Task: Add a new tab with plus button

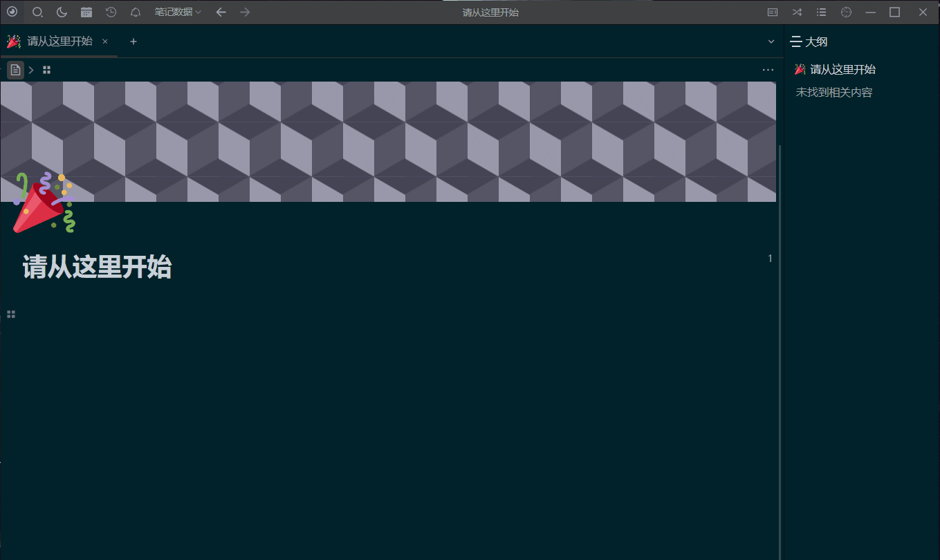Action: [133, 41]
